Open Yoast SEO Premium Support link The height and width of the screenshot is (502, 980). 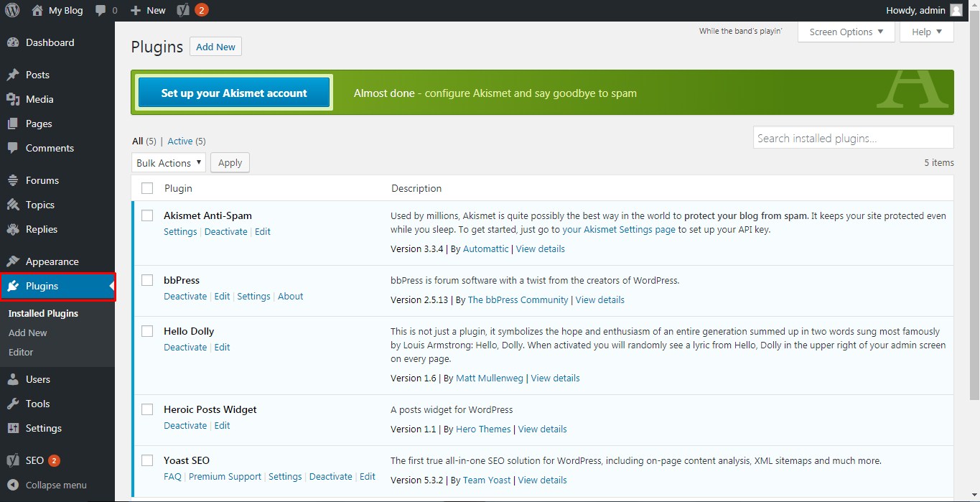[x=225, y=476]
